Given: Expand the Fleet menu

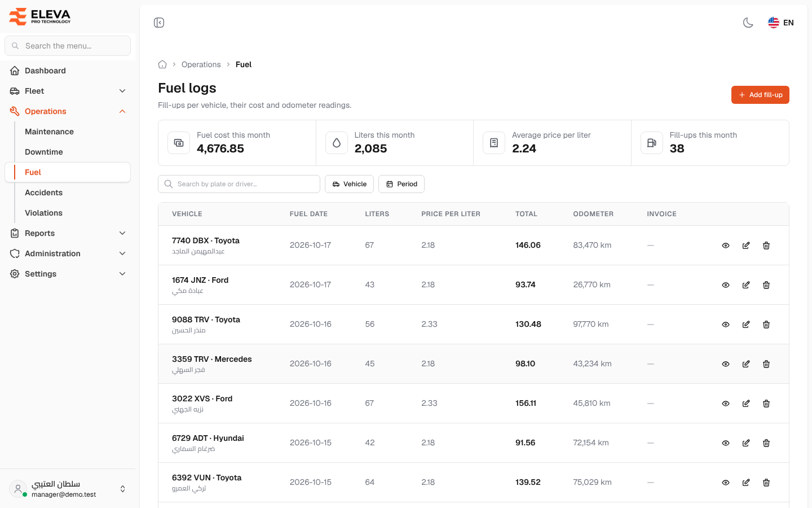Looking at the screenshot, I should tap(68, 91).
